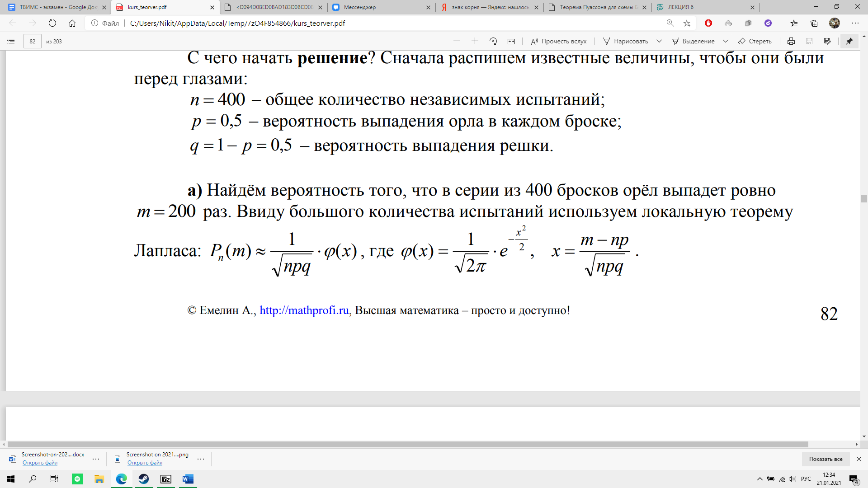Print the PDF via printer icon

[791, 41]
